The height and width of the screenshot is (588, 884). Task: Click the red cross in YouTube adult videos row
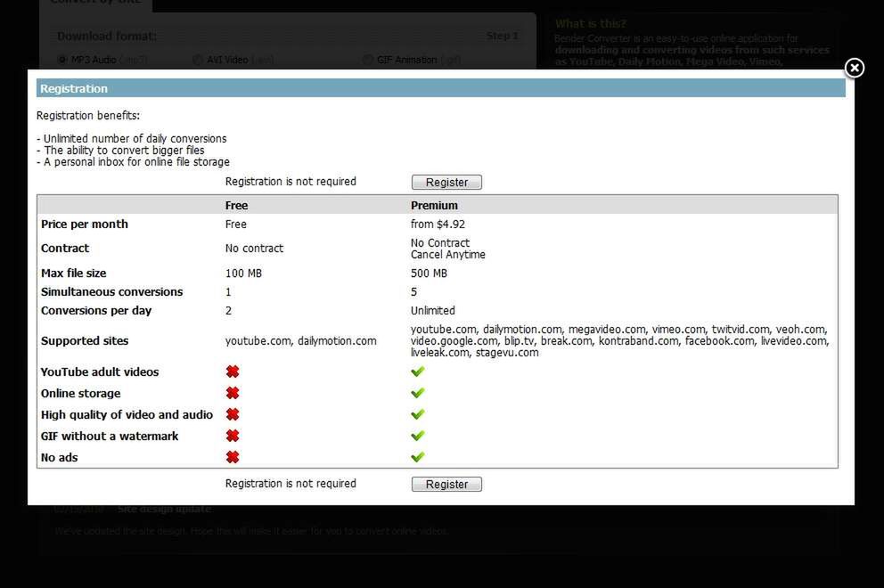click(x=233, y=372)
